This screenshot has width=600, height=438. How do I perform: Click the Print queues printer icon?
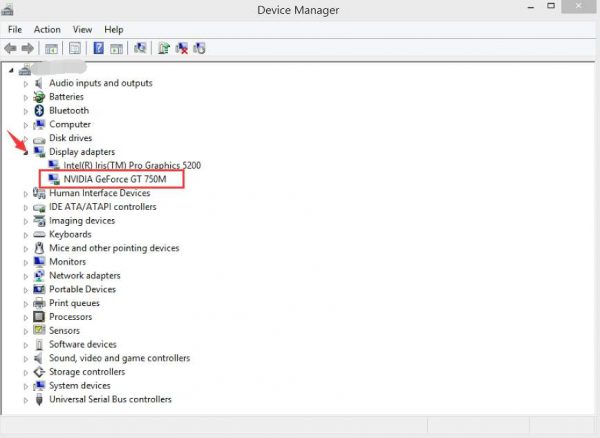(39, 303)
